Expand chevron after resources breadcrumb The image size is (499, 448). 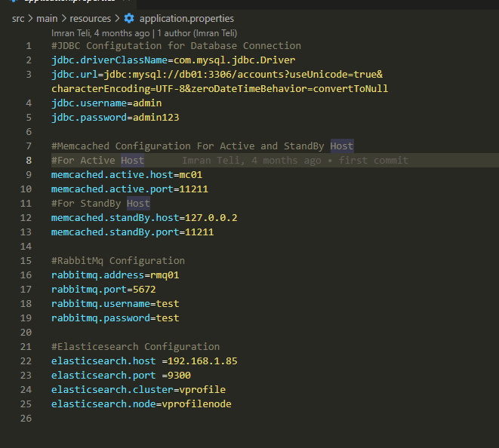pyautogui.click(x=117, y=18)
